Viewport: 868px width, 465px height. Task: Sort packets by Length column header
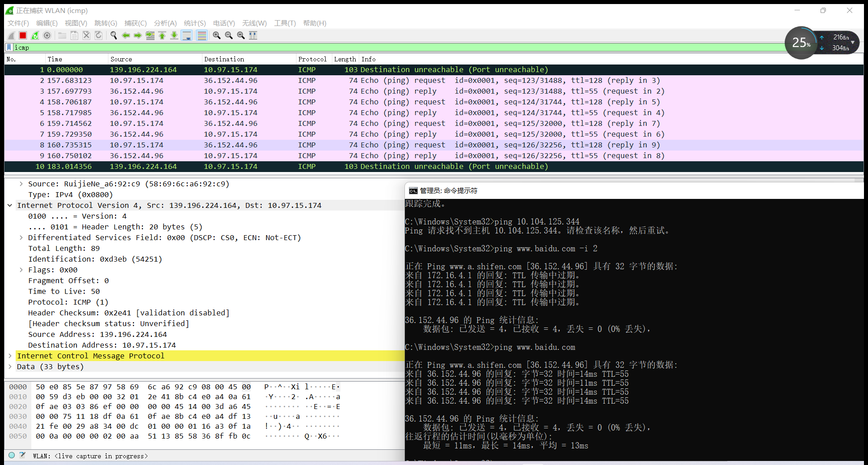click(x=345, y=59)
